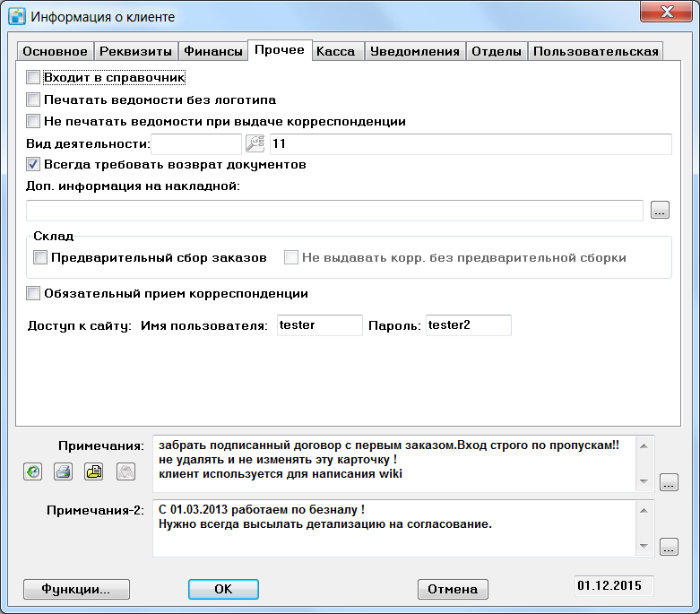The height and width of the screenshot is (614, 700).
Task: Click the app icon in the title bar
Action: pyautogui.click(x=17, y=16)
